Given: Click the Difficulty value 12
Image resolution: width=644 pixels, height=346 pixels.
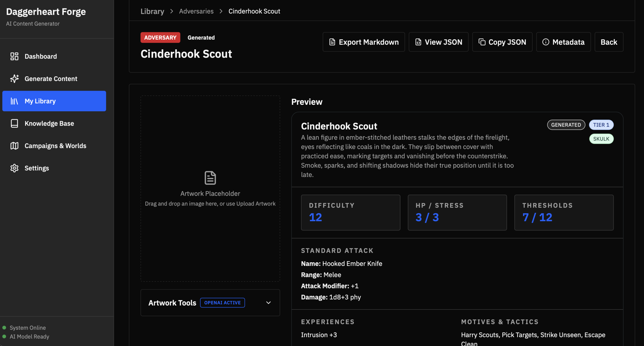Looking at the screenshot, I should 315,217.
